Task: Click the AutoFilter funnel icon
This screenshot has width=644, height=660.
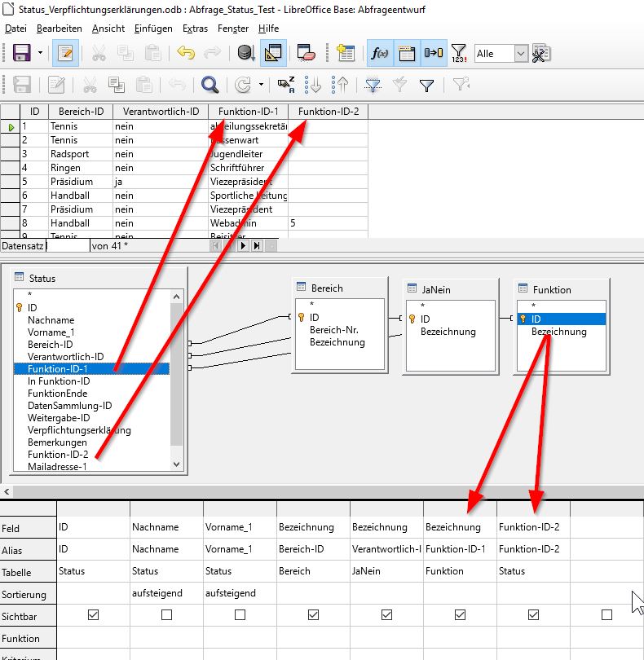Action: click(373, 85)
